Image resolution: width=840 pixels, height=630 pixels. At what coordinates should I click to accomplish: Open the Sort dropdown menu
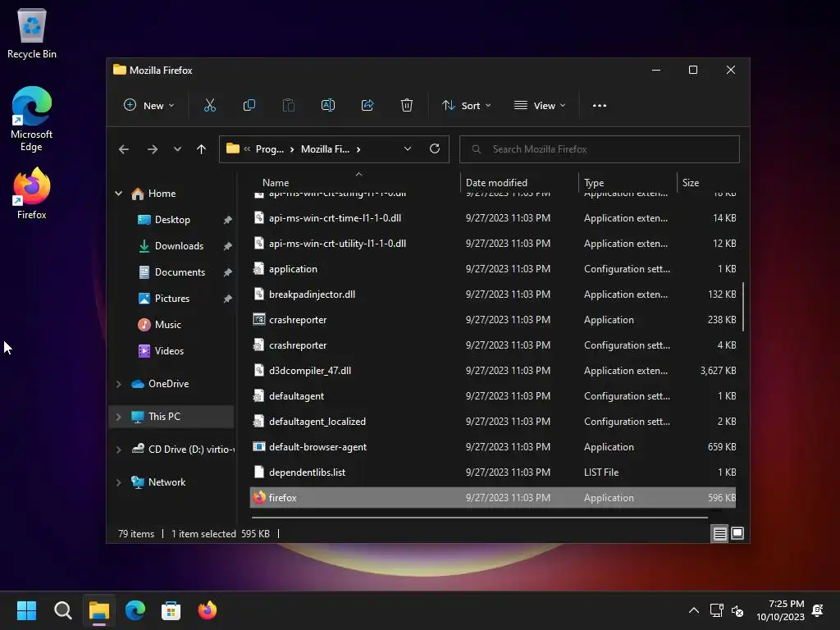[x=467, y=106]
